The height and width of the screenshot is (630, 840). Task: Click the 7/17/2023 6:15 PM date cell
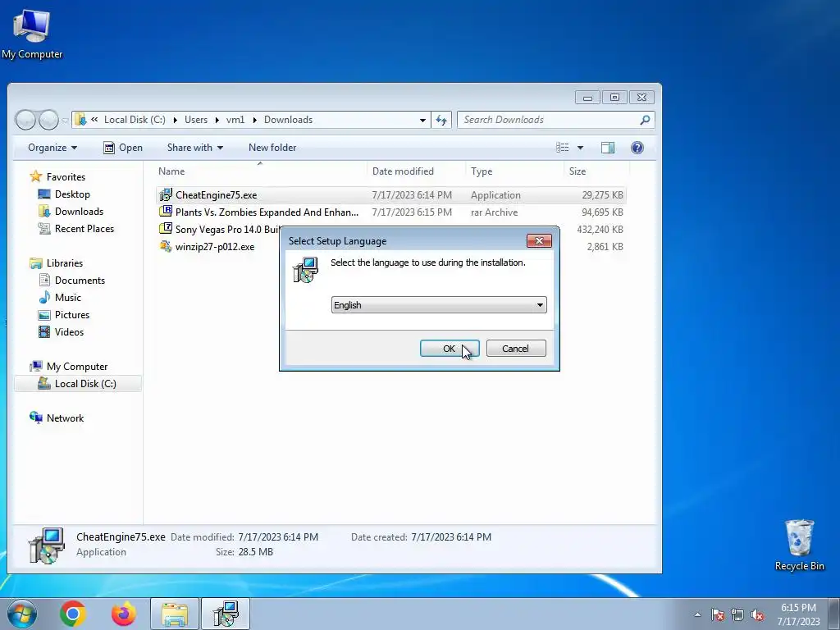pyautogui.click(x=412, y=212)
